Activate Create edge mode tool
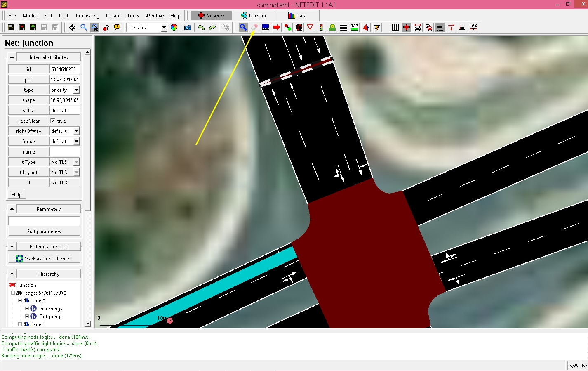Viewport: 588px width, 371px height. pyautogui.click(x=288, y=27)
